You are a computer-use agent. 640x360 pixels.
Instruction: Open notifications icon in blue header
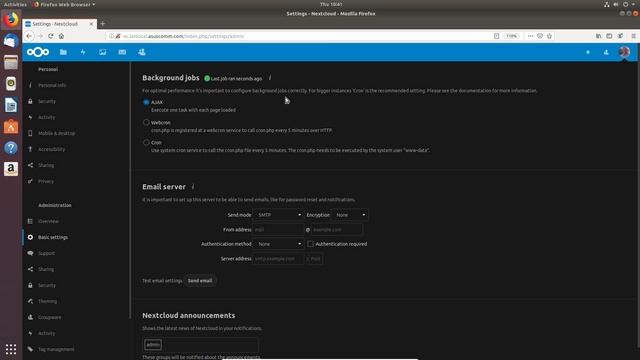pyautogui.click(x=588, y=52)
